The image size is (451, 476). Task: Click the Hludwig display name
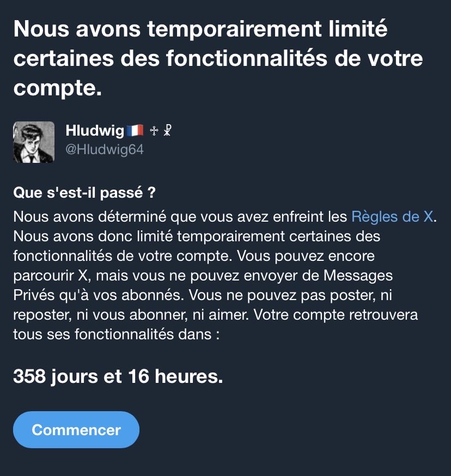(x=95, y=131)
